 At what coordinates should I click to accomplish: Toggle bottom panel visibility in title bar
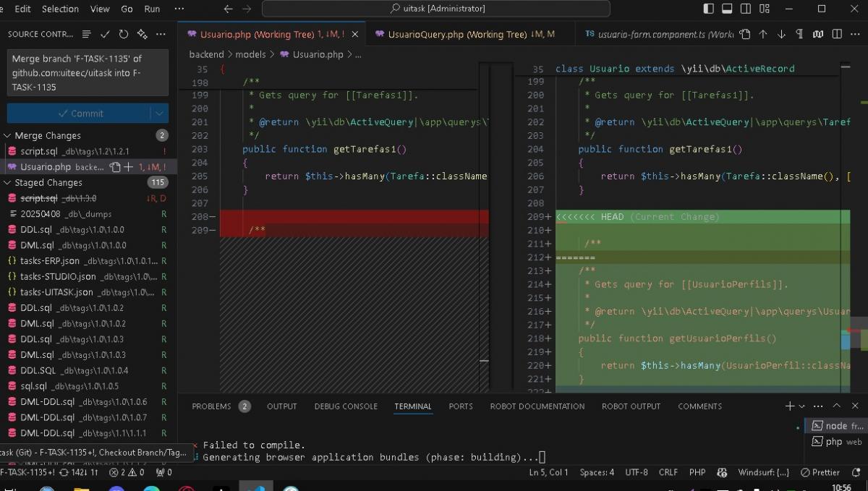tap(726, 9)
